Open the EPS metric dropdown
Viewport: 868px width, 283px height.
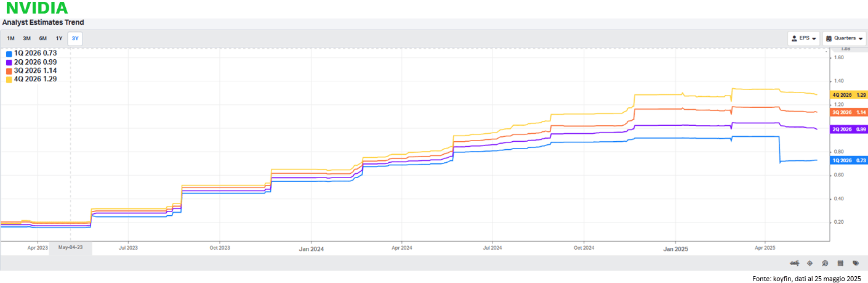(x=803, y=38)
